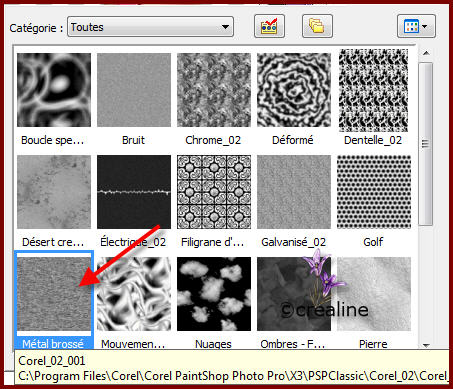Pick the Déformé texture thumbnail

tap(294, 90)
